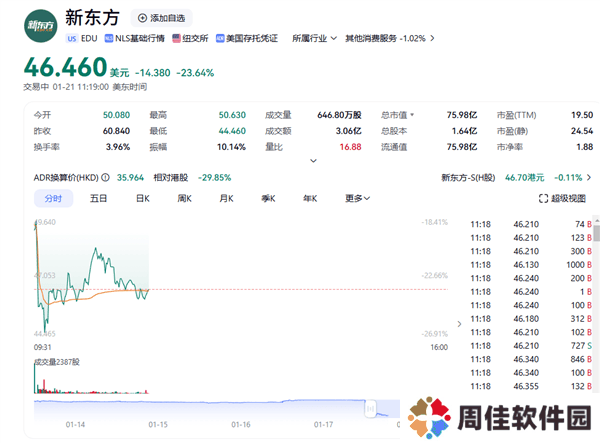Click the 最低 value 44.460
This screenshot has width=600, height=443.
232,131
